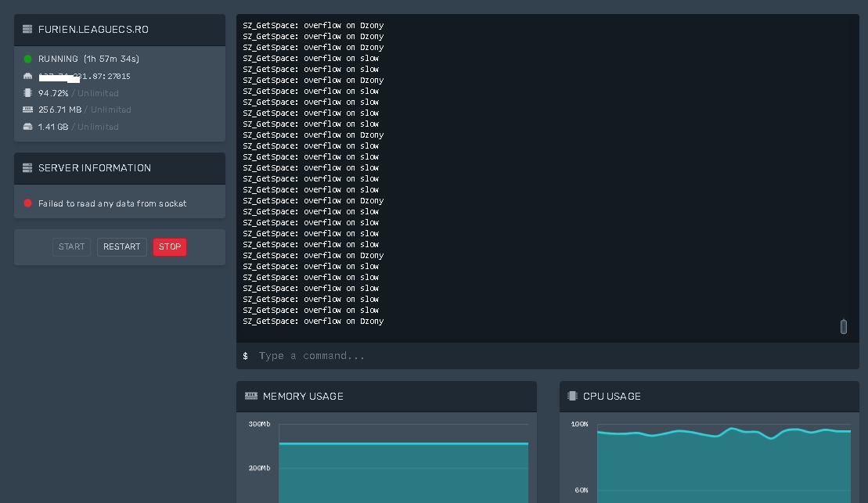Click the first console line 'overflow on Dzony'
The width and height of the screenshot is (868, 503).
[313, 26]
